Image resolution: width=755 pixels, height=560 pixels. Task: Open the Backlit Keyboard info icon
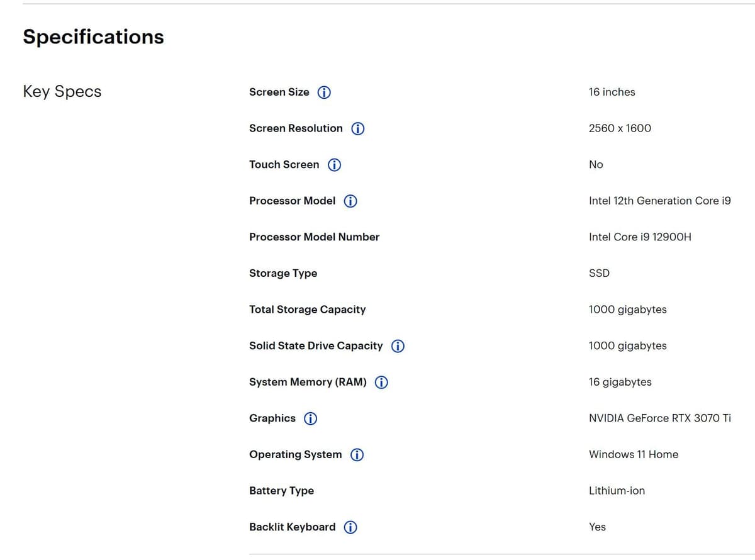[x=350, y=527]
